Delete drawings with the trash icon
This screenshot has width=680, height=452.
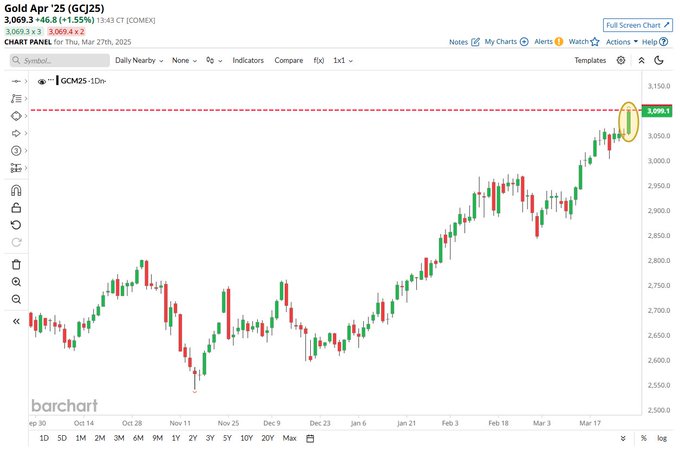pos(16,265)
